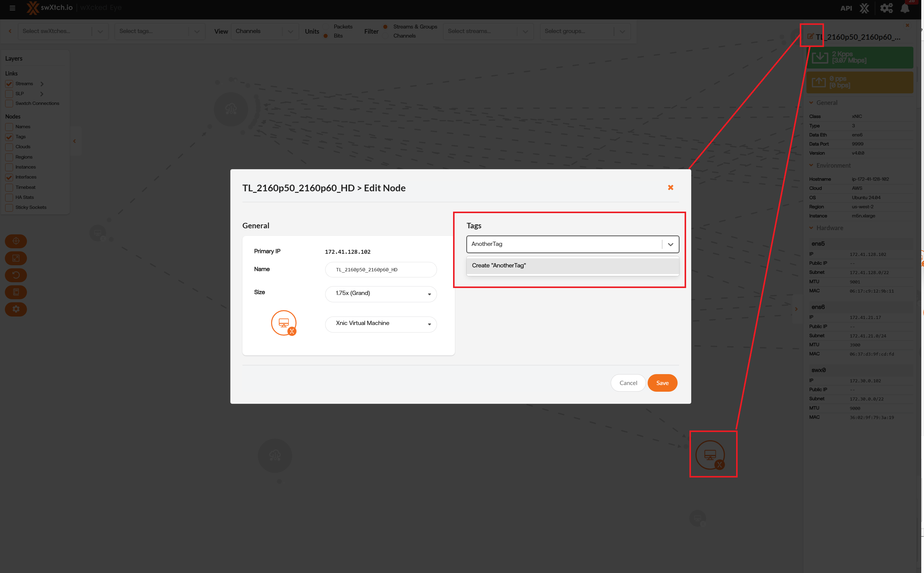Screen dimensions: 924x573
Task: Click the swXtch X logo icon next to API
Action: (865, 8)
